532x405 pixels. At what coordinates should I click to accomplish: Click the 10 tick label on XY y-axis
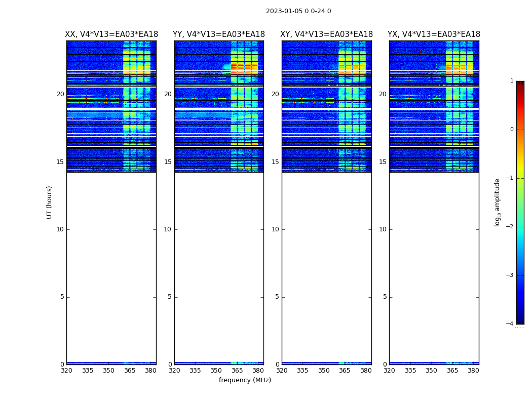pyautogui.click(x=275, y=229)
